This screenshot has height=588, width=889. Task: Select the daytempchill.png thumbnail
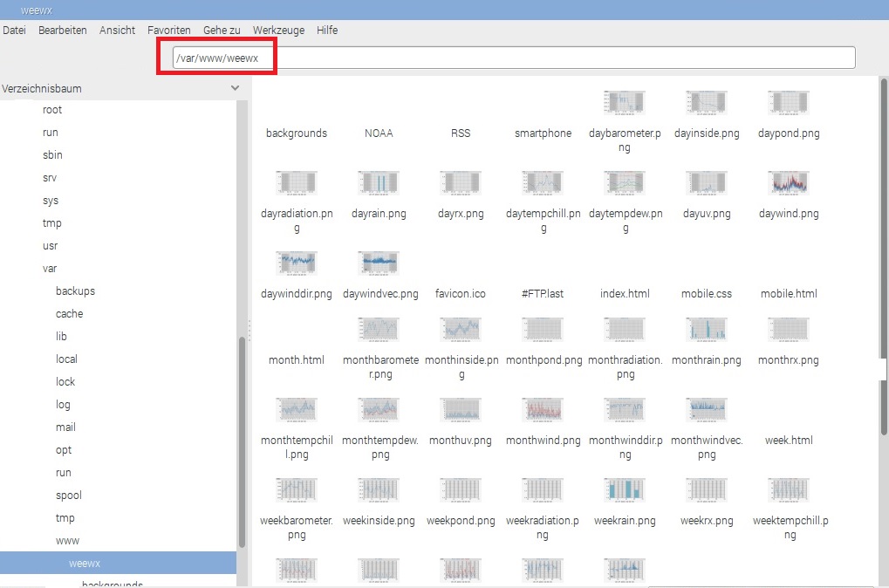coord(542,182)
